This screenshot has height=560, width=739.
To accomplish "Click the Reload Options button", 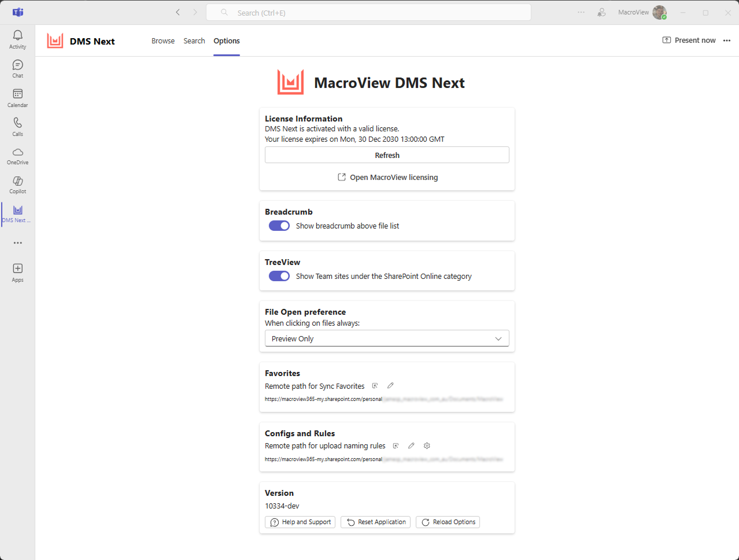I will tap(448, 522).
